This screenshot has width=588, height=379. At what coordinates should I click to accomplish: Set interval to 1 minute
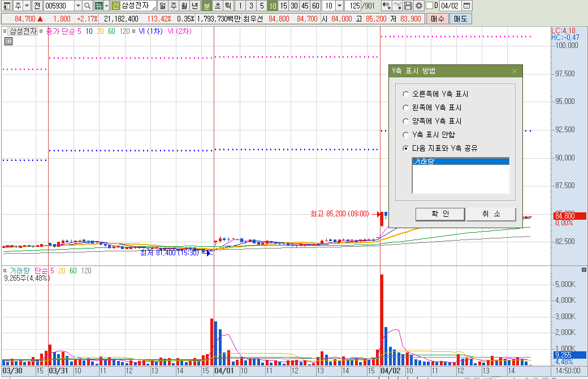coord(240,6)
